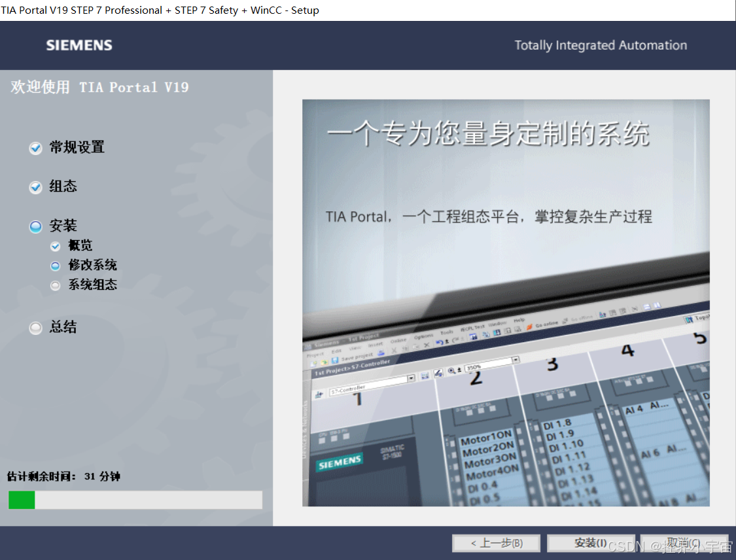Viewport: 736px width, 560px height.
Task: Click the TIA Portal promotional image
Action: point(506,303)
